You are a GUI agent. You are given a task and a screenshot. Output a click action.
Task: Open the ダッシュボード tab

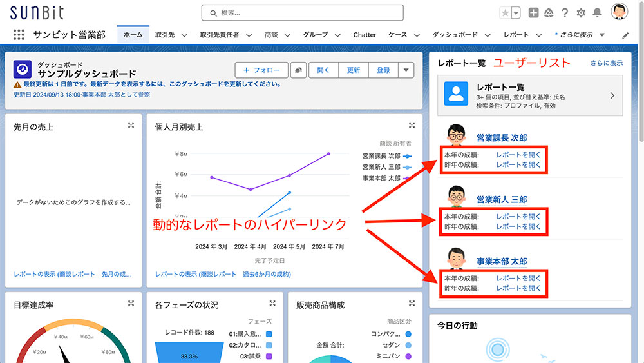[x=455, y=35]
